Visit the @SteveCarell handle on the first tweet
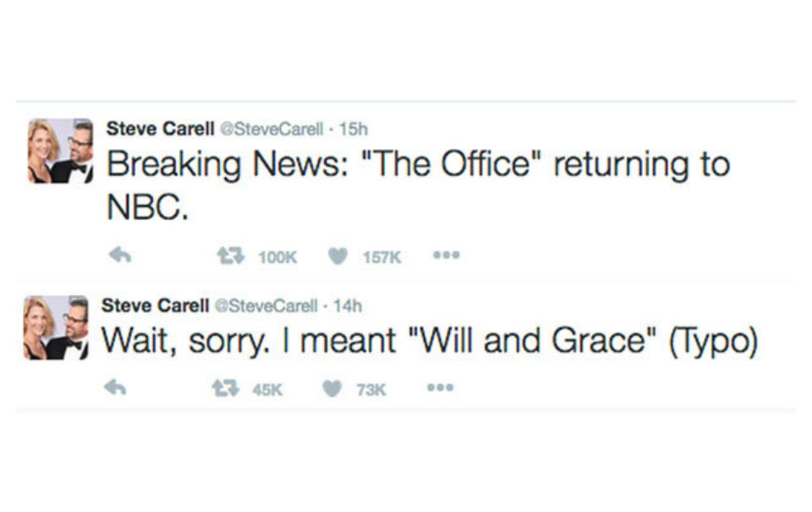 click(x=271, y=129)
